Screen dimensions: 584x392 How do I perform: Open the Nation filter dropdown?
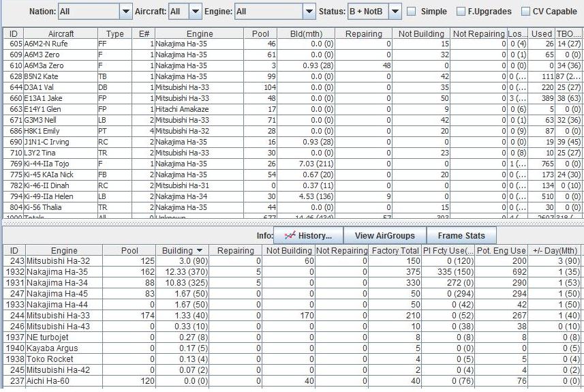coord(126,12)
